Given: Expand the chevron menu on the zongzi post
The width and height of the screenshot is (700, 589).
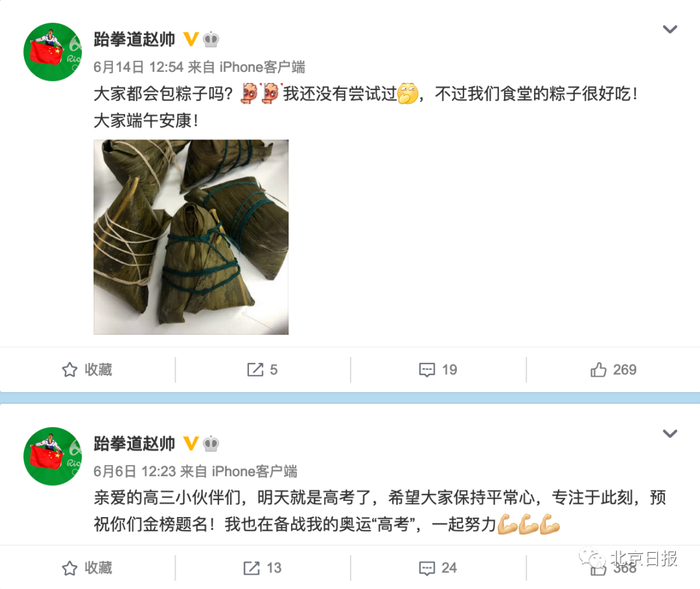Looking at the screenshot, I should [670, 29].
